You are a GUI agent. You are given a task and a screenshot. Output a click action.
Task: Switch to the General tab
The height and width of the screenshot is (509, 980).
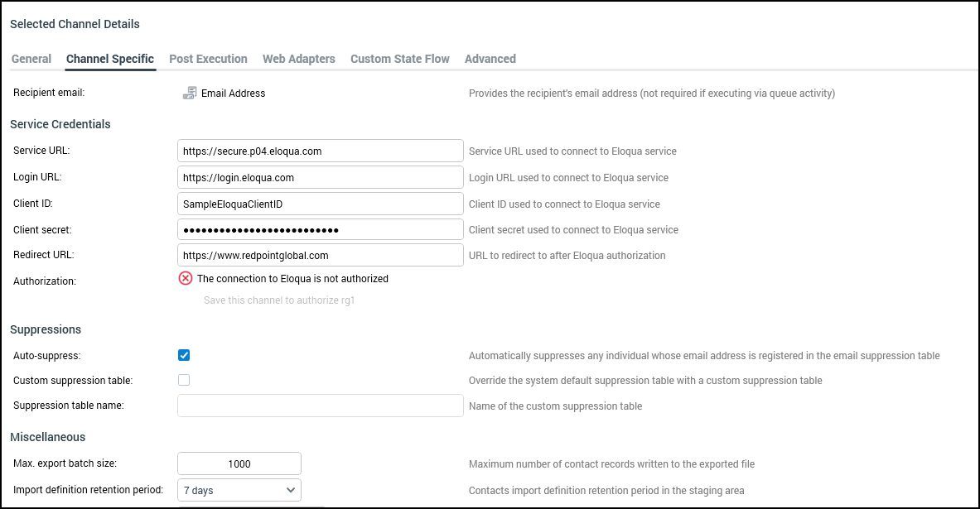tap(31, 59)
